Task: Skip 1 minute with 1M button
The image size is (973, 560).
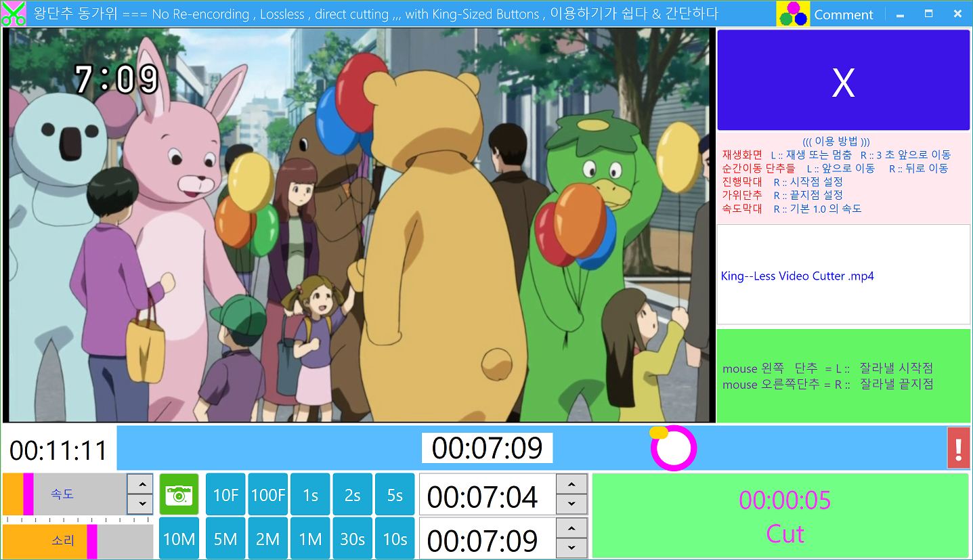Action: (311, 538)
